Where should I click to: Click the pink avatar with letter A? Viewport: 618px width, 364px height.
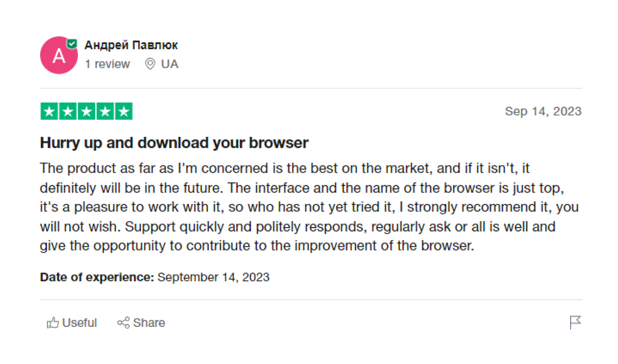59,55
